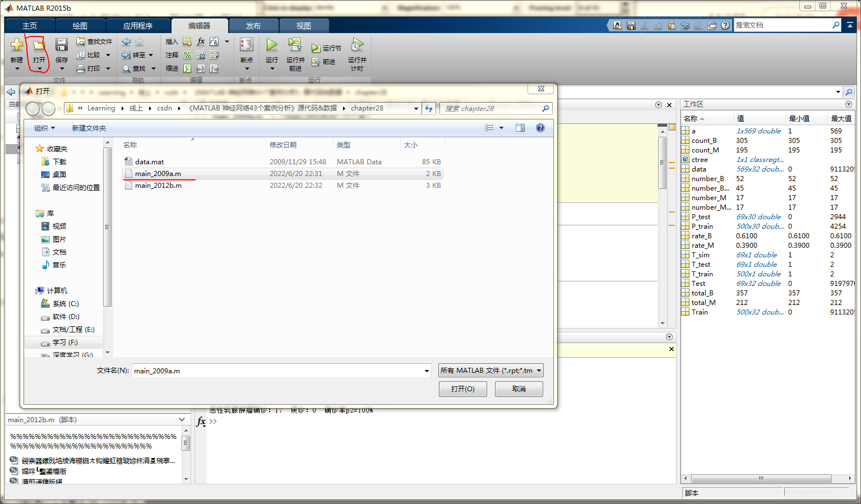Click 新建文件夹 (New Folder) button

coord(89,128)
